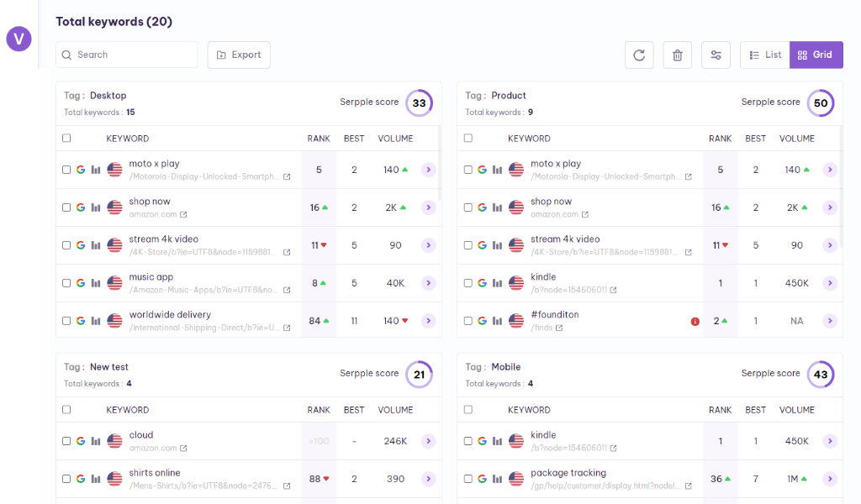Sort Product table by BEST column
Screen dimensions: 861x504
[x=756, y=139]
